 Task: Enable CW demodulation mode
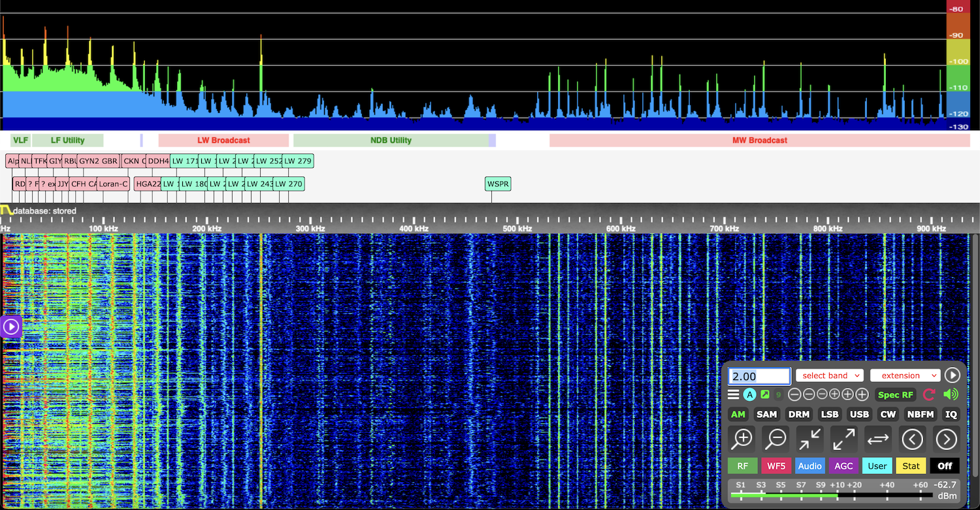pos(888,414)
